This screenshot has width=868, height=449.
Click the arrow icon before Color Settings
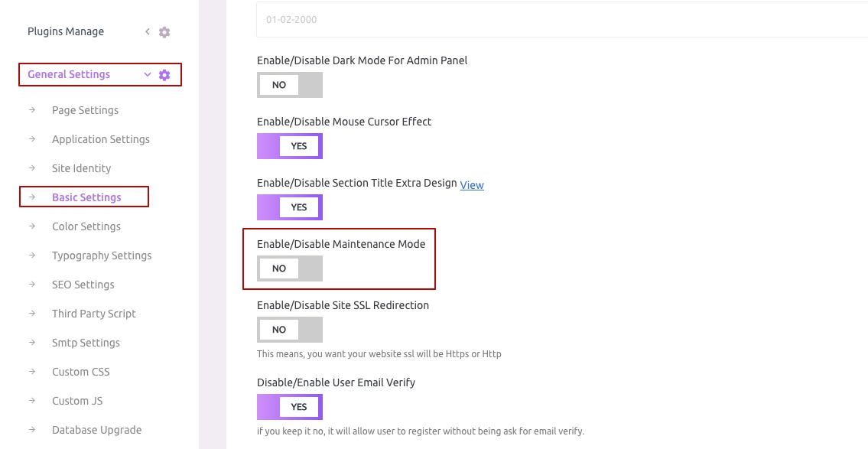(32, 226)
